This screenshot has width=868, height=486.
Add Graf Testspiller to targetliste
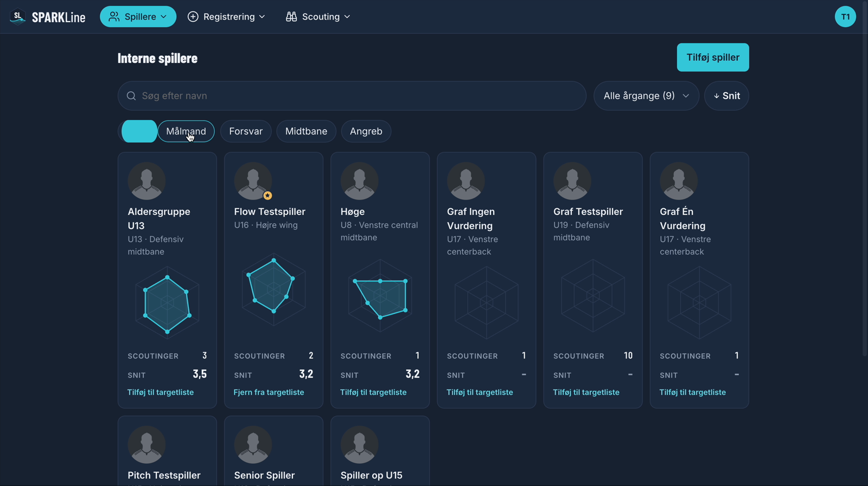point(586,392)
